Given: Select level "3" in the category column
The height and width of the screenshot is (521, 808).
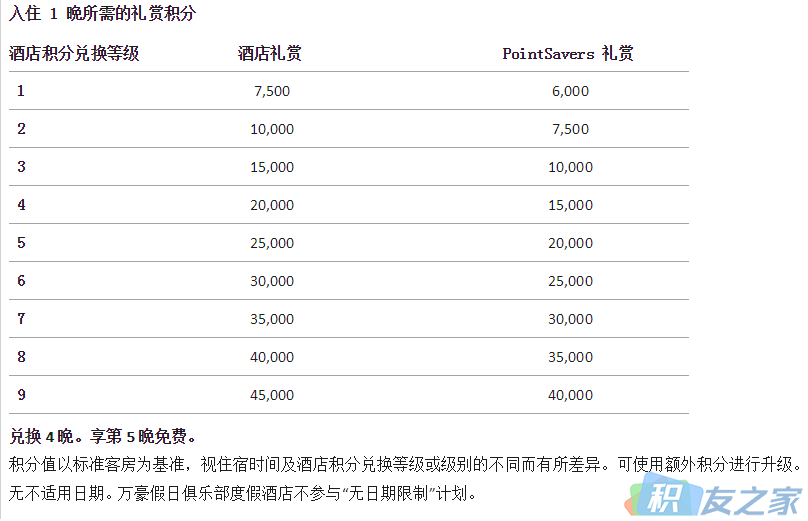Looking at the screenshot, I should pyautogui.click(x=21, y=167).
